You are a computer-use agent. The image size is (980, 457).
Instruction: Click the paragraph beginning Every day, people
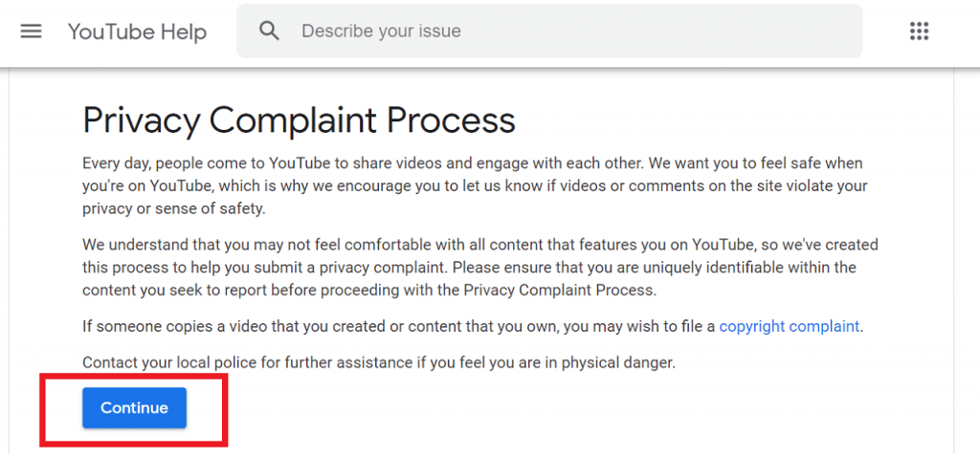475,186
